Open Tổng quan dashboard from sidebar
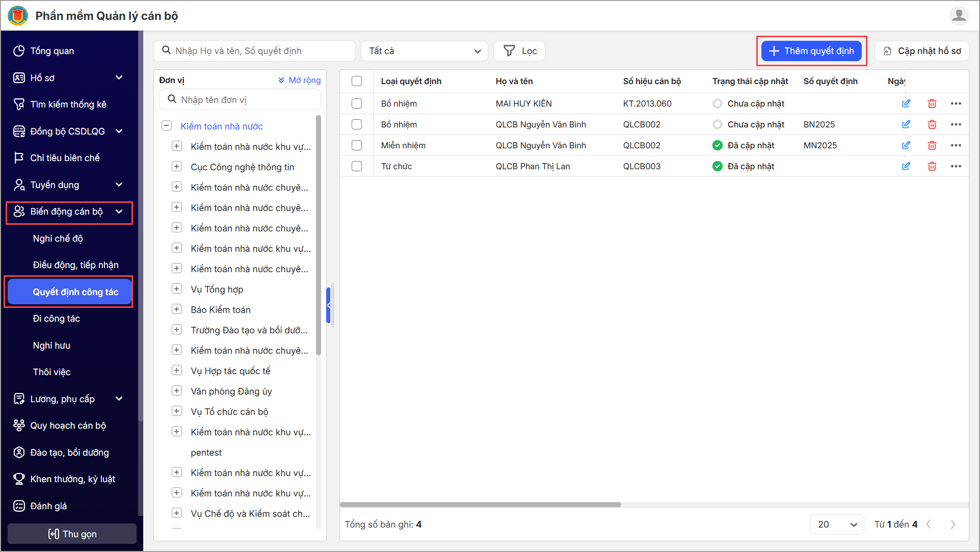Viewport: 980px width, 552px height. [52, 51]
